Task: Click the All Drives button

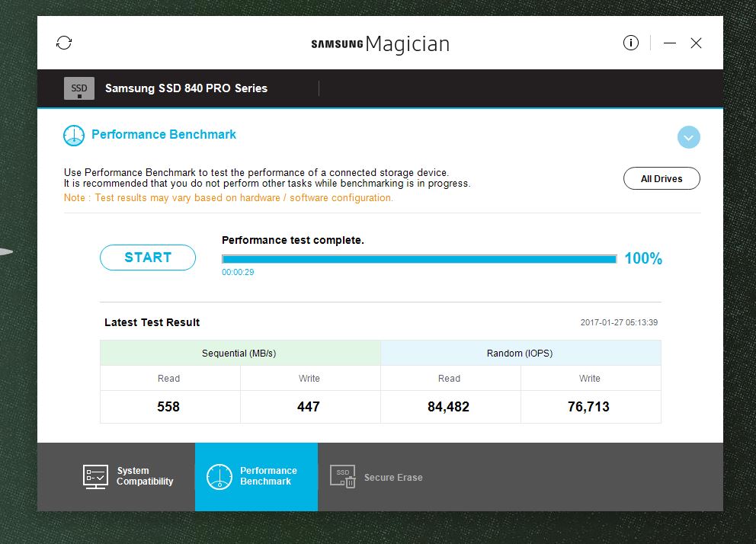Action: (661, 179)
